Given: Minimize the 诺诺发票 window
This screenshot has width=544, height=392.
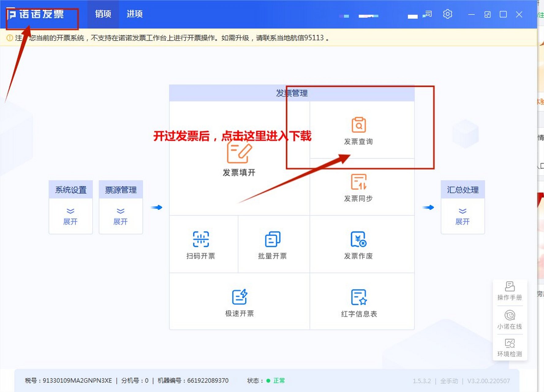Looking at the screenshot, I should 471,14.
